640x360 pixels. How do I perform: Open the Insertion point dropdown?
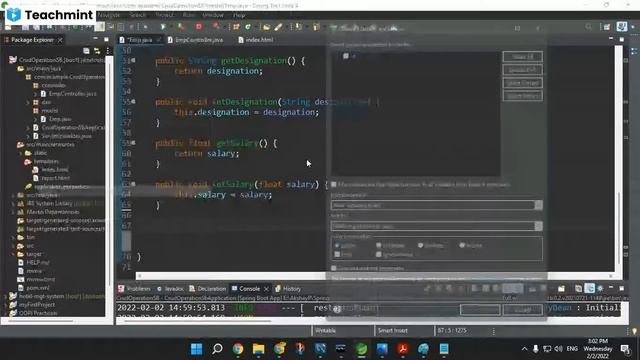click(437, 205)
